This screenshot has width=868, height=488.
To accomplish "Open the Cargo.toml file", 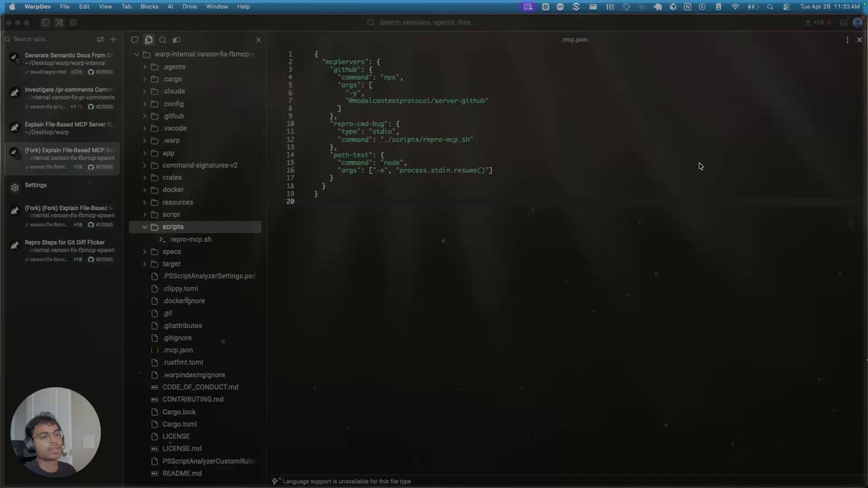I will [195, 424].
